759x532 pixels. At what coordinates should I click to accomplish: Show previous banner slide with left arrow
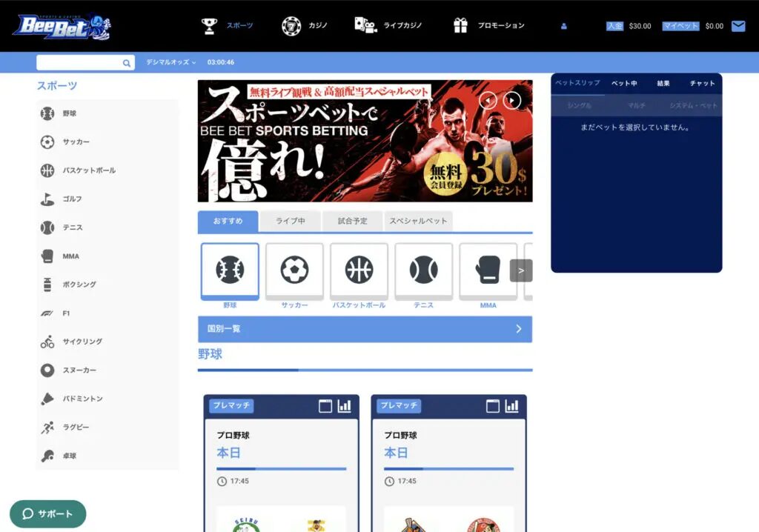point(488,100)
